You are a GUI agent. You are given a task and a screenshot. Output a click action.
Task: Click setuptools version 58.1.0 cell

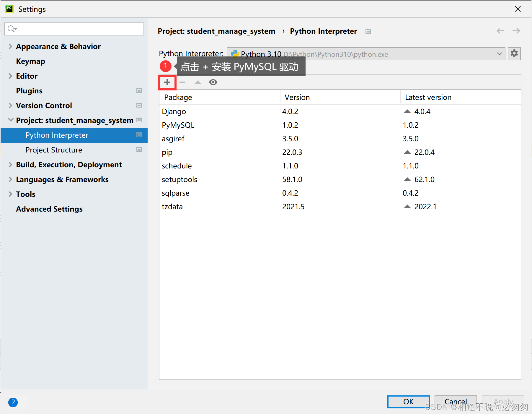coord(292,179)
